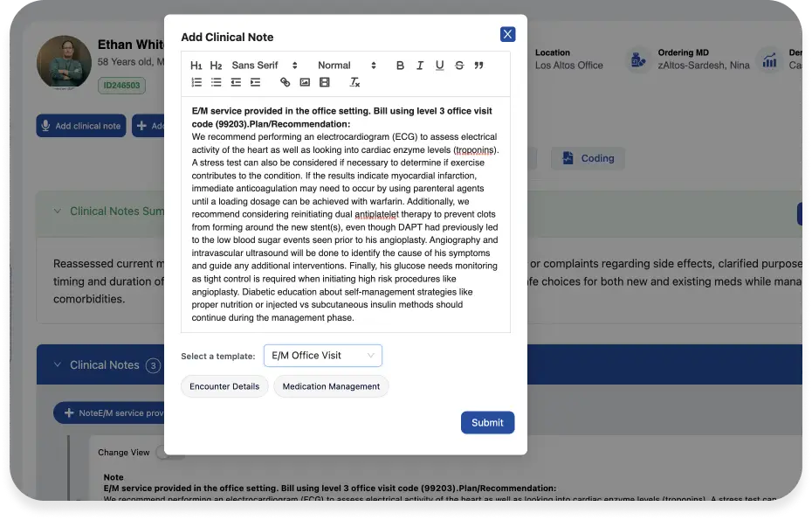The height and width of the screenshot is (520, 812).
Task: Toggle numbered list formatting
Action: coord(196,82)
